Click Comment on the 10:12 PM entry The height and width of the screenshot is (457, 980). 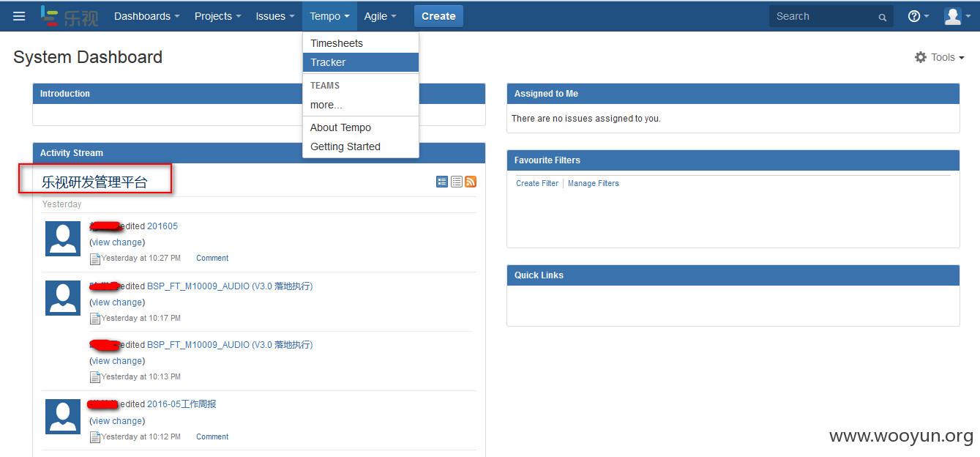pyautogui.click(x=212, y=436)
